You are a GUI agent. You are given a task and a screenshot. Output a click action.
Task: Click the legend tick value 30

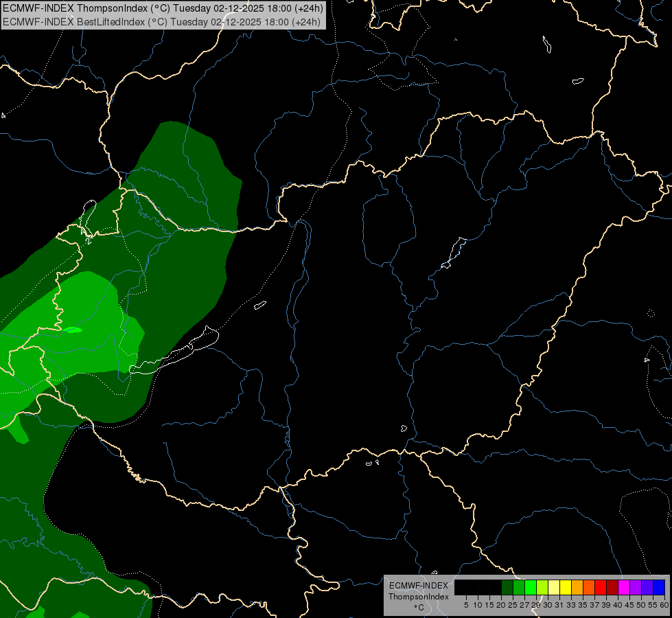pyautogui.click(x=548, y=605)
